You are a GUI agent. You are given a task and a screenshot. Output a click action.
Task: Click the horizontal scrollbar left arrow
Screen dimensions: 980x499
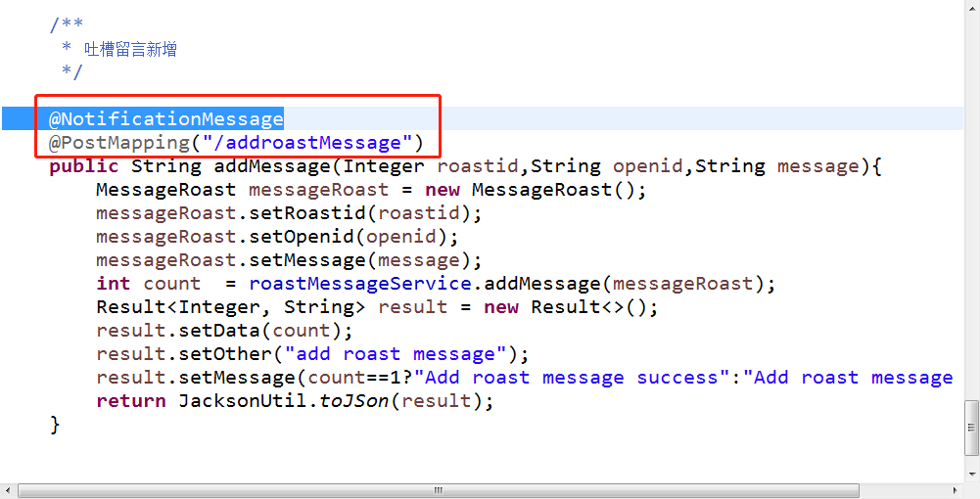(x=6, y=490)
